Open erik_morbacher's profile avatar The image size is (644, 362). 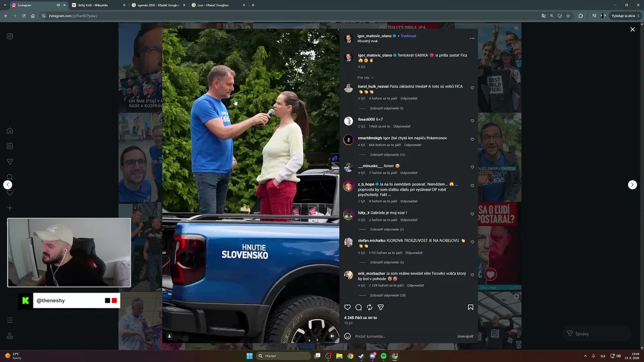348,275
